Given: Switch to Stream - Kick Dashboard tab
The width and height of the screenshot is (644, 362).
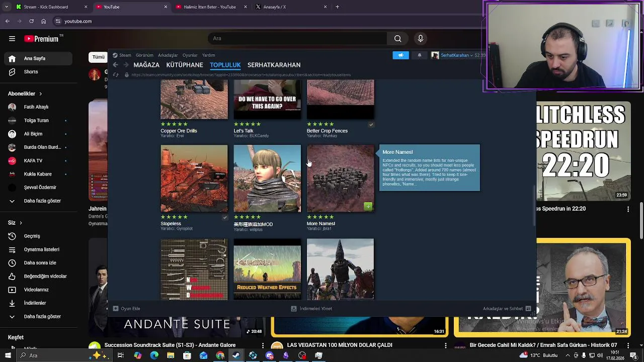Looking at the screenshot, I should pos(52,7).
